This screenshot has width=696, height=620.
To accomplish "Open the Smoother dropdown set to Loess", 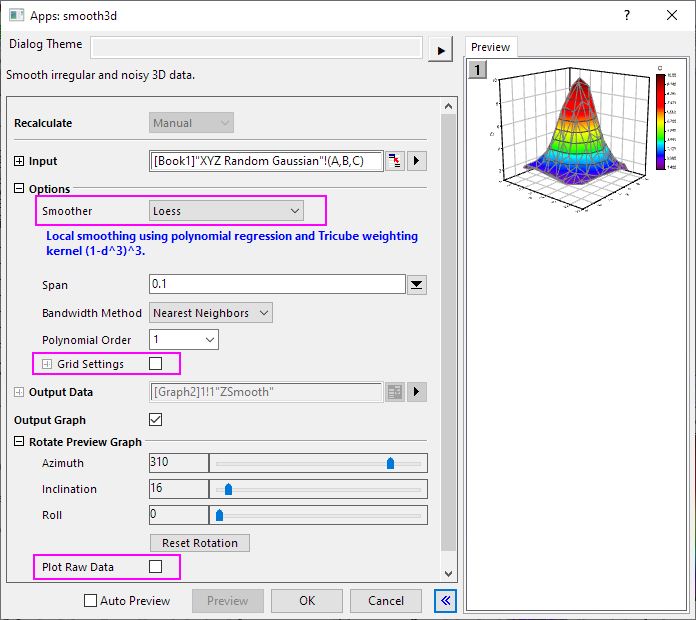I will (x=225, y=211).
